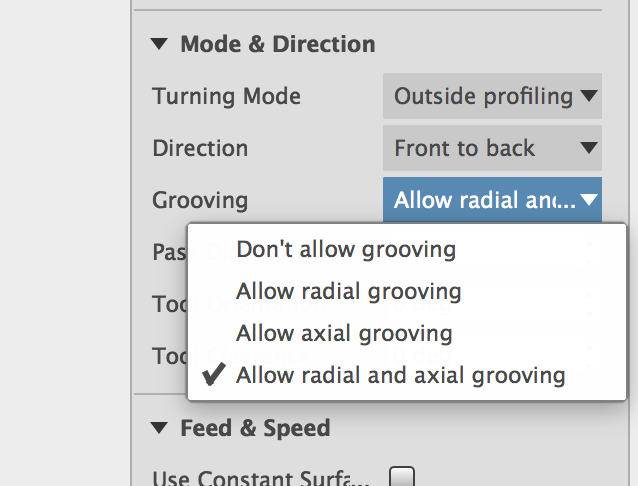Viewport: 638px width, 486px height.
Task: Click the Grooving dropdown arrow
Action: pos(588,200)
